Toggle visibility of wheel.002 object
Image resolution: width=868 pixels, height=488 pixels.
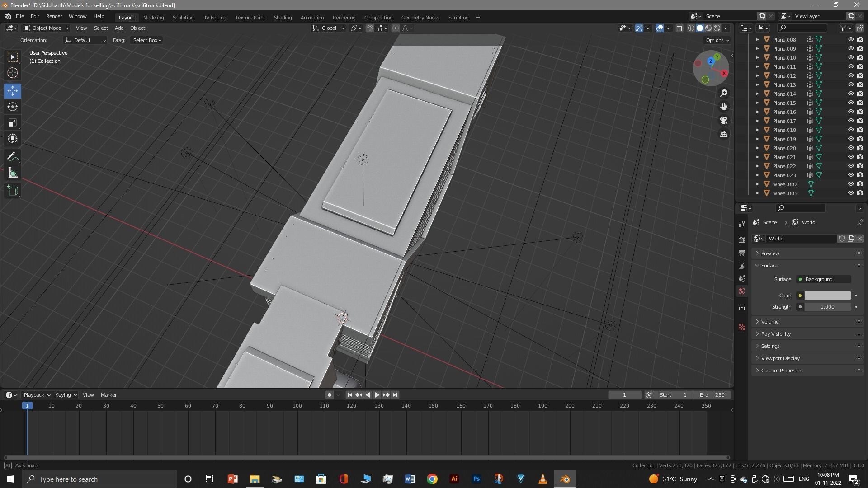coord(850,184)
